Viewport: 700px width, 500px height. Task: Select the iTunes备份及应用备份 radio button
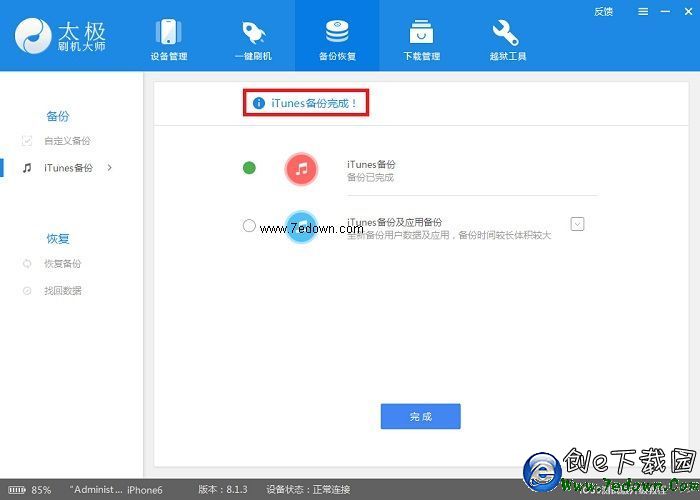click(x=249, y=225)
